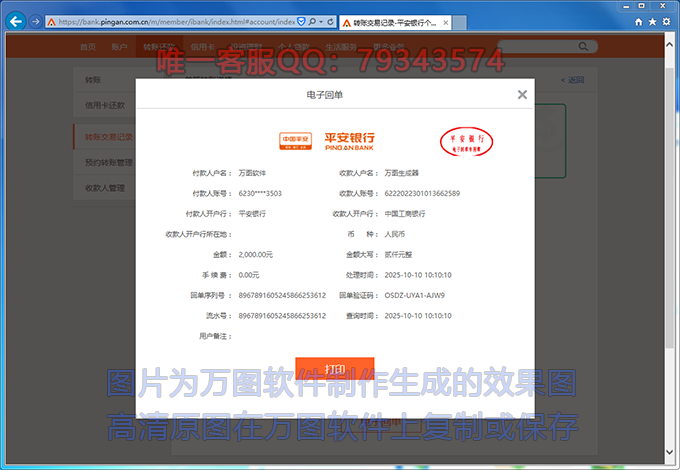Click the 首页 link in the top navigation
680x470 pixels.
pyautogui.click(x=88, y=47)
